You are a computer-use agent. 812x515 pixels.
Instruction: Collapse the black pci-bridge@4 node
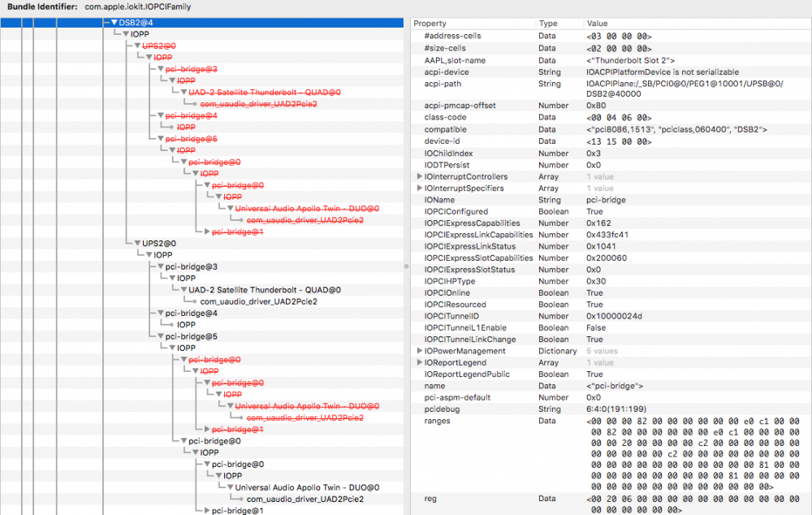coord(161,313)
